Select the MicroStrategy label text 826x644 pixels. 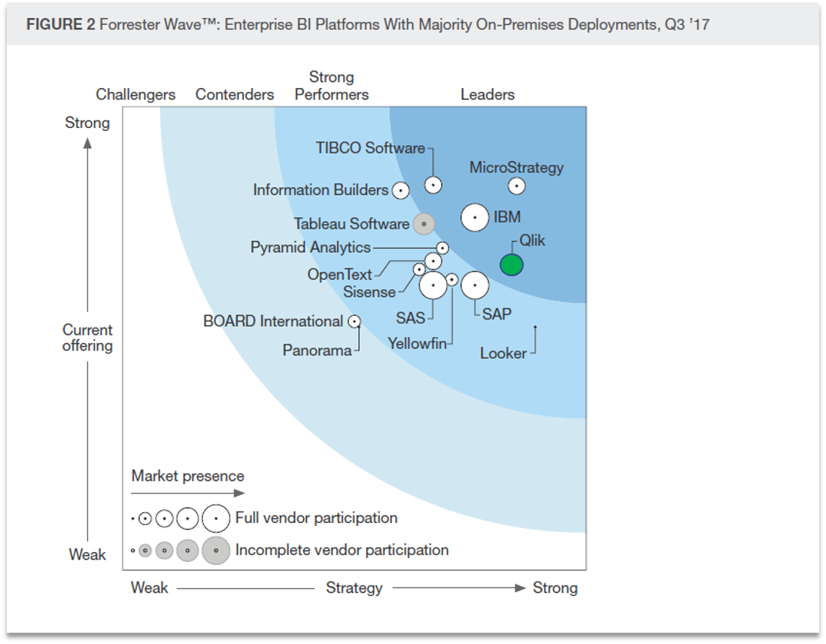(x=516, y=168)
